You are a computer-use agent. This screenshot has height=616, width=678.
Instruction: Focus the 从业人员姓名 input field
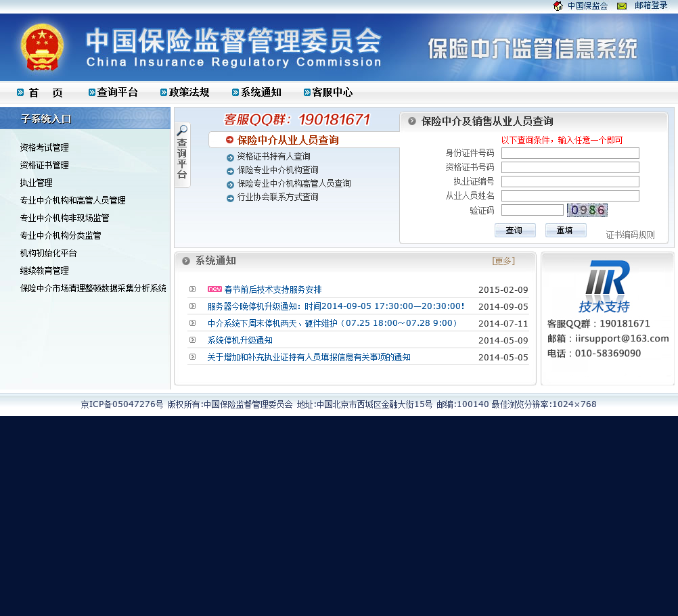[570, 195]
